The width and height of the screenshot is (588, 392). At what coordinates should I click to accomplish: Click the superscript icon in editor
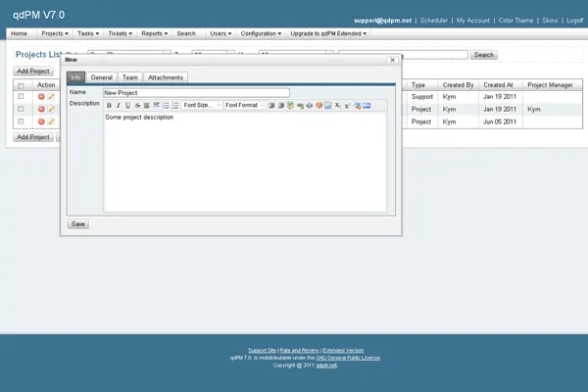click(x=347, y=105)
